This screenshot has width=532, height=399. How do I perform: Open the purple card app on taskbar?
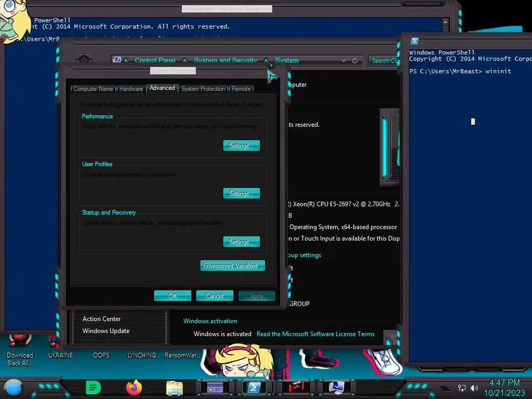point(215,388)
